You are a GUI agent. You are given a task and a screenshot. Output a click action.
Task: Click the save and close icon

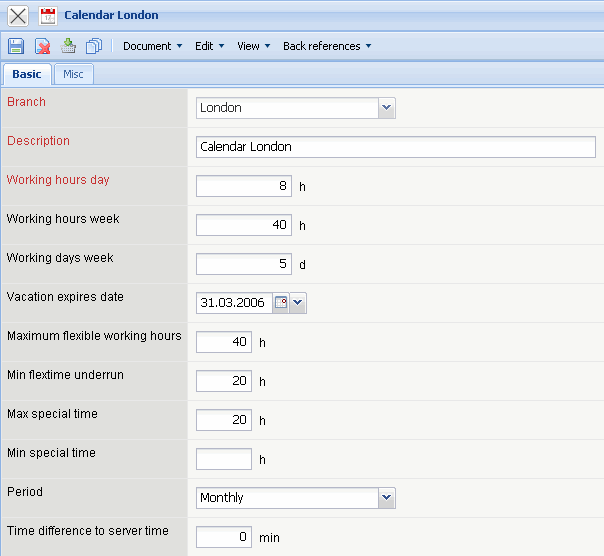coord(68,46)
